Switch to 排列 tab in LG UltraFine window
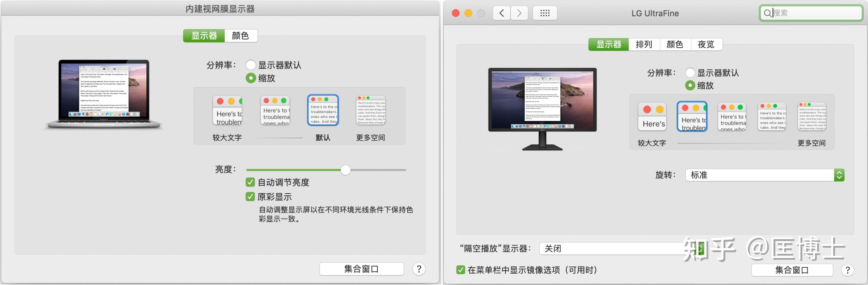868x285 pixels. click(644, 44)
